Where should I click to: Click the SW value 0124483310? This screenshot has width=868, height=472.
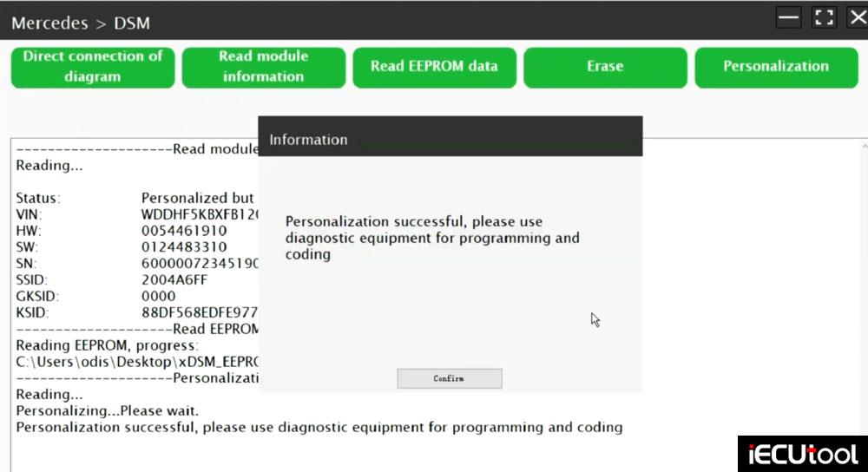click(x=184, y=246)
